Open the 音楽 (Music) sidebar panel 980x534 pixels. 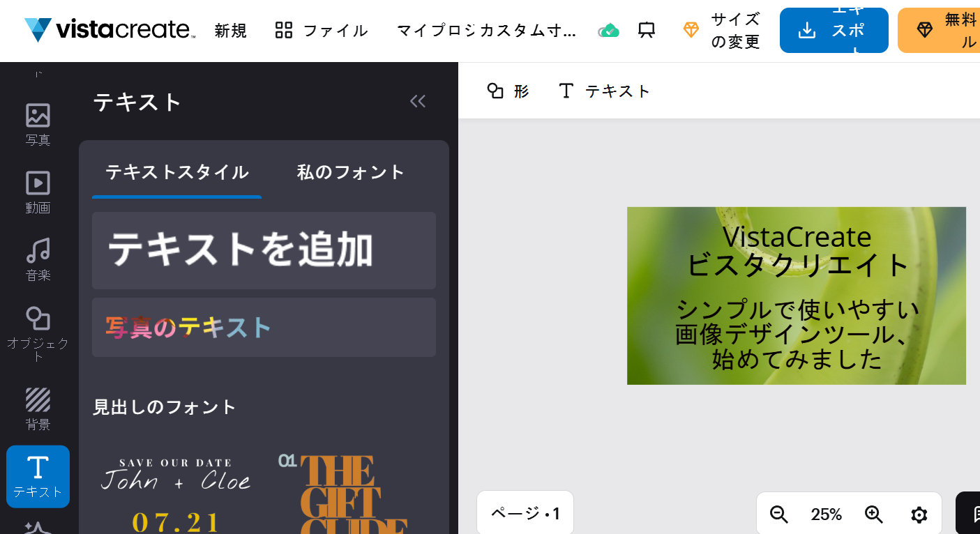coord(38,259)
